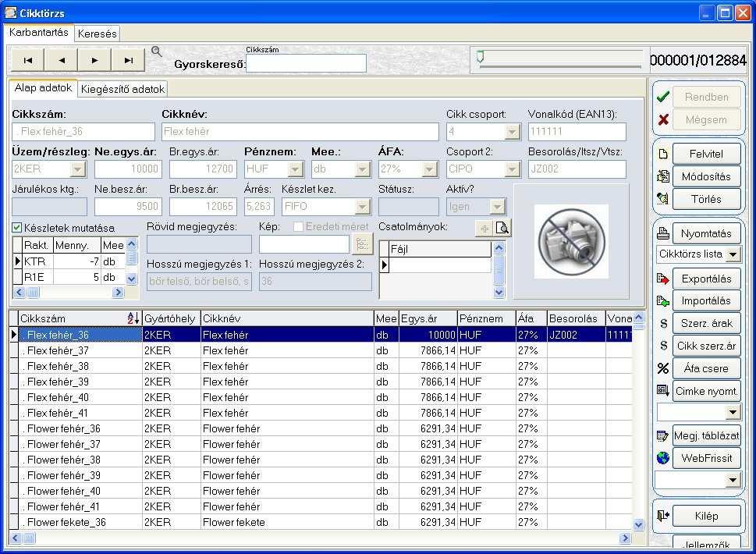Click the record position slider thumb

(481, 56)
